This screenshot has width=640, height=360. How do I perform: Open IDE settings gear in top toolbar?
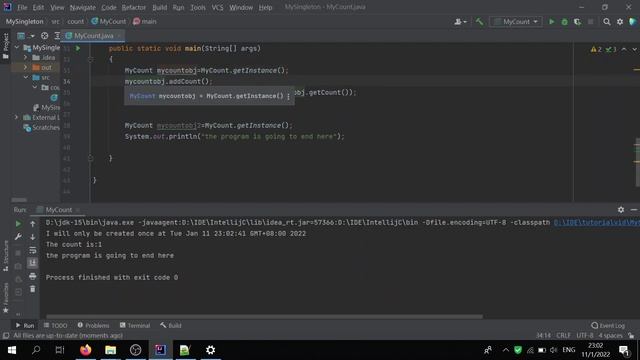[620, 22]
